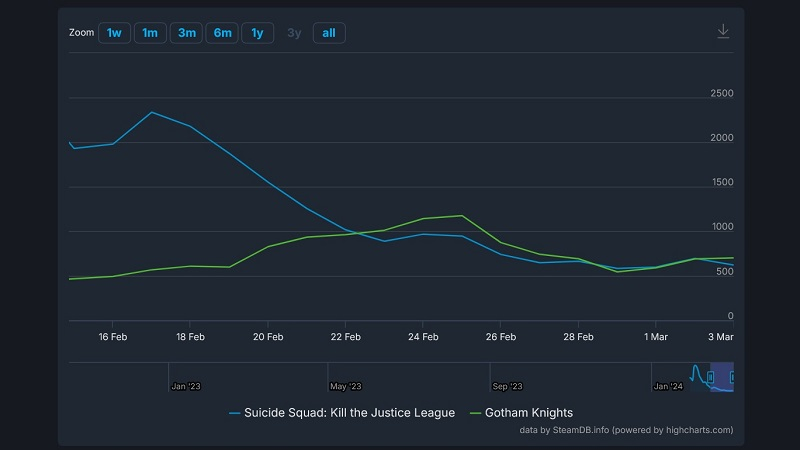The height and width of the screenshot is (450, 800).
Task: Set zoom range to 1m
Action: click(x=150, y=33)
